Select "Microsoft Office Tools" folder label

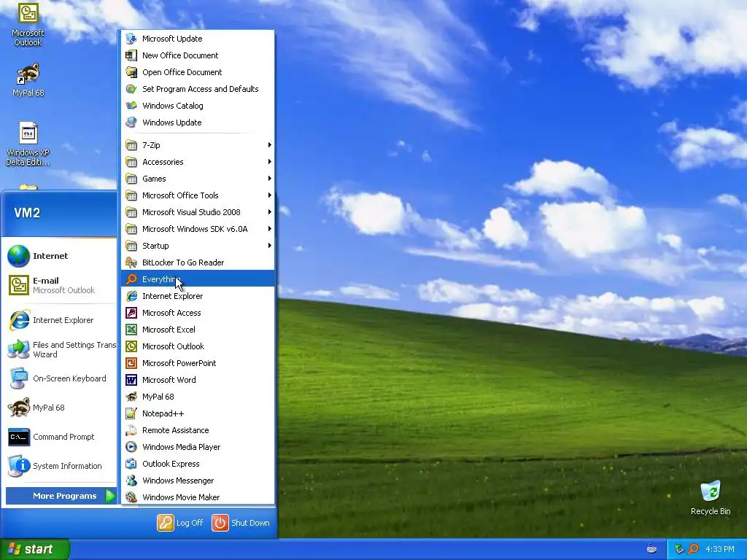pos(180,195)
